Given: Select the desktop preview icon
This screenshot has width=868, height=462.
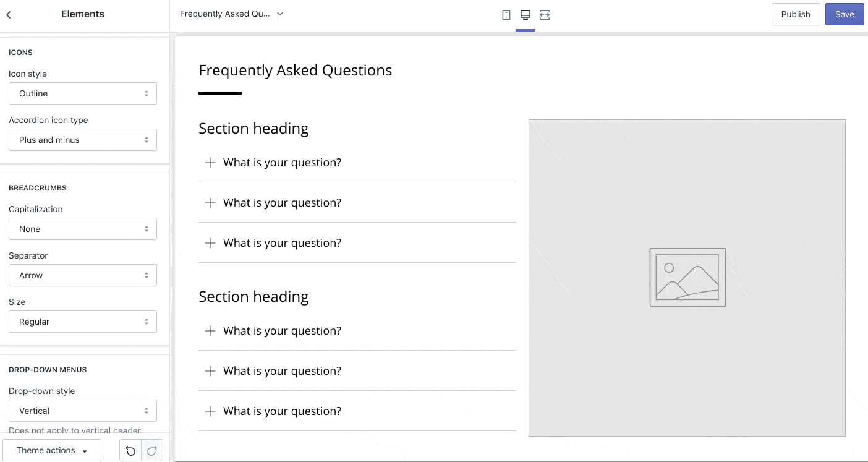Looking at the screenshot, I should (x=525, y=14).
